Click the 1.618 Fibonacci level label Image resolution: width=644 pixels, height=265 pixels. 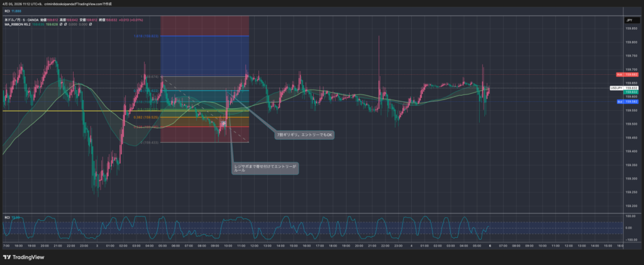coord(144,36)
